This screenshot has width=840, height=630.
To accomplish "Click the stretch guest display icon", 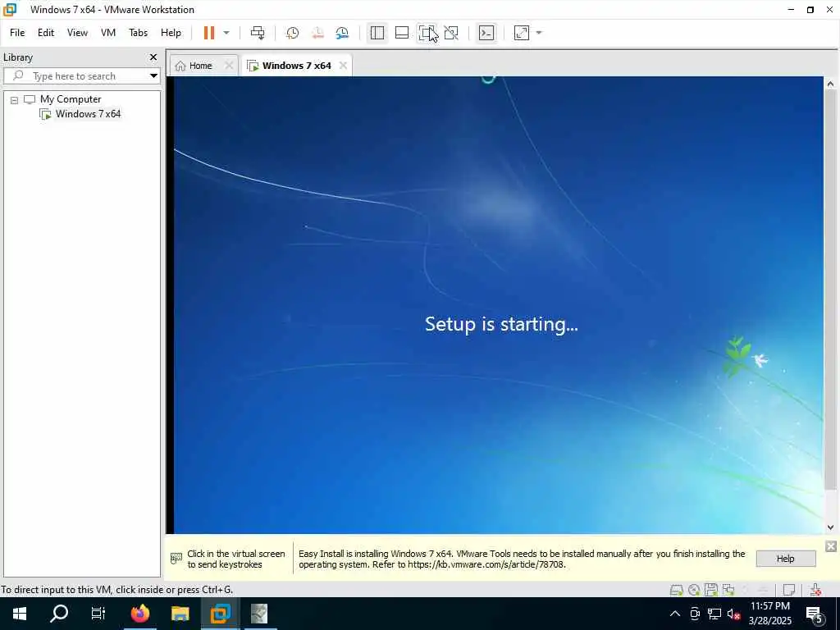I will tap(522, 33).
